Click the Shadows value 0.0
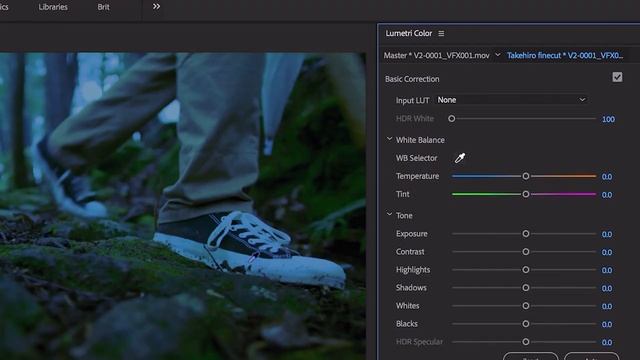The height and width of the screenshot is (360, 640). point(607,288)
